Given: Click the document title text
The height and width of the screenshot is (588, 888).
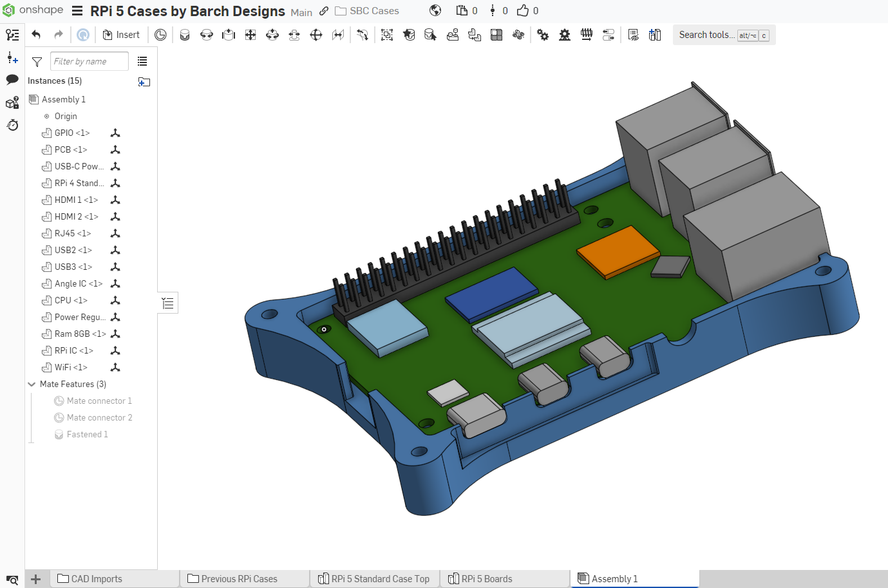Looking at the screenshot, I should tap(187, 11).
